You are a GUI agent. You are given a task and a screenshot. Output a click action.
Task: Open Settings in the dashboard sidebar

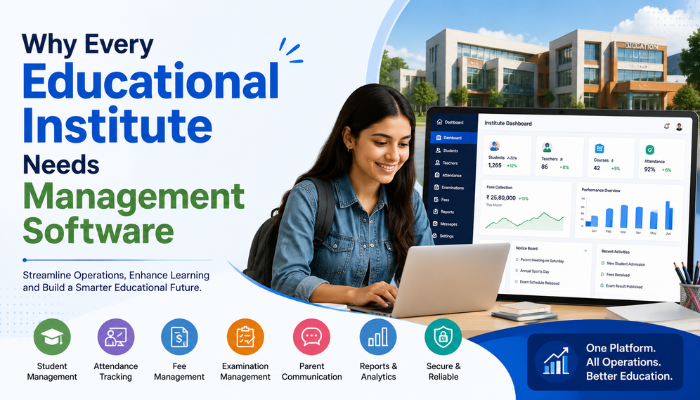[443, 236]
